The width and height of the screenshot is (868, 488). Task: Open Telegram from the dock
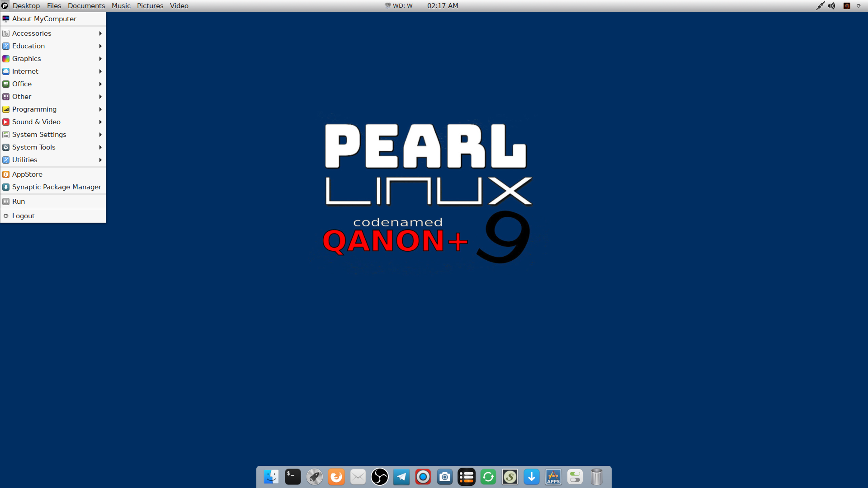(401, 477)
